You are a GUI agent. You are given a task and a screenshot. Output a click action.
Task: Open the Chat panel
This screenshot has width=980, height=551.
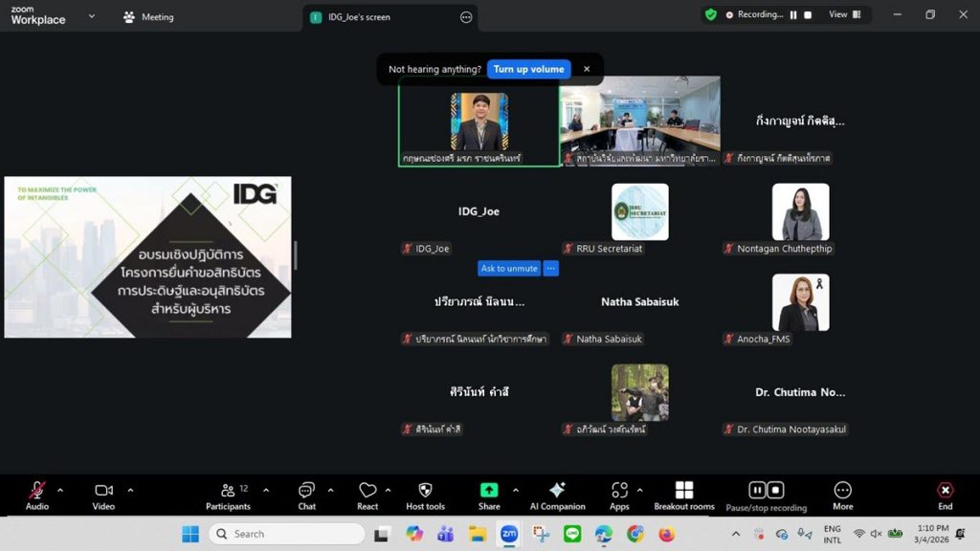[x=306, y=495]
